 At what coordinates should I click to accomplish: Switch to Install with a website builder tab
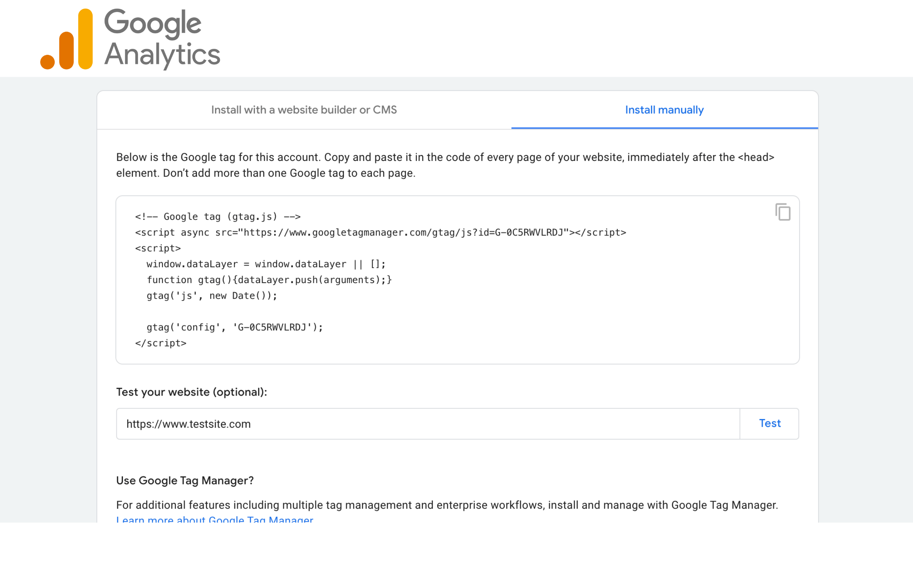(x=304, y=110)
